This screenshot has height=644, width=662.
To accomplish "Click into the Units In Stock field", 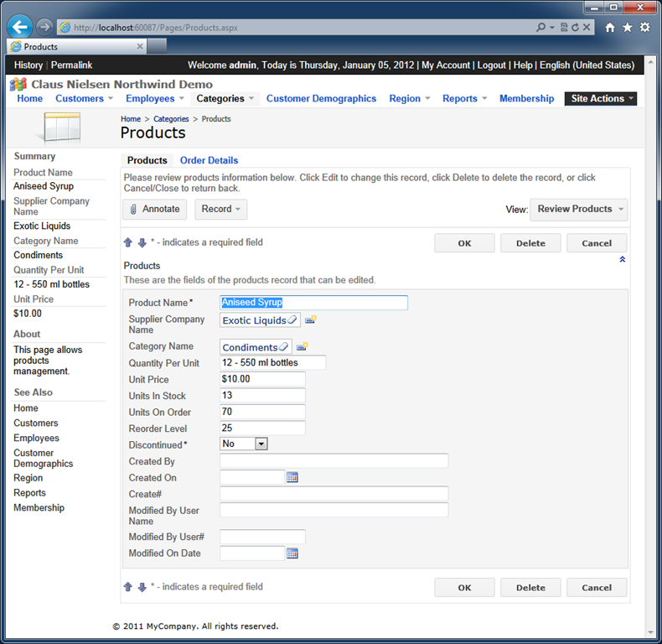I will 262,396.
